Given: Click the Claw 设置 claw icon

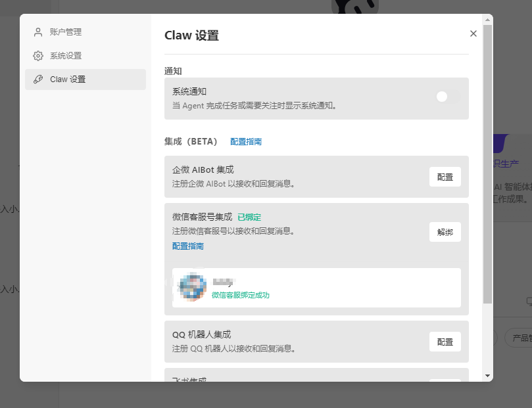Looking at the screenshot, I should [38, 79].
